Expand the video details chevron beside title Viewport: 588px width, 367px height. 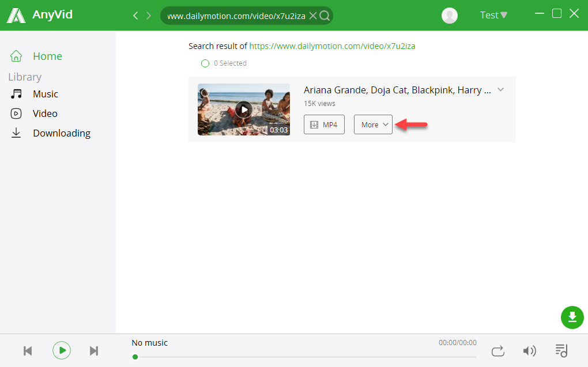tap(500, 90)
